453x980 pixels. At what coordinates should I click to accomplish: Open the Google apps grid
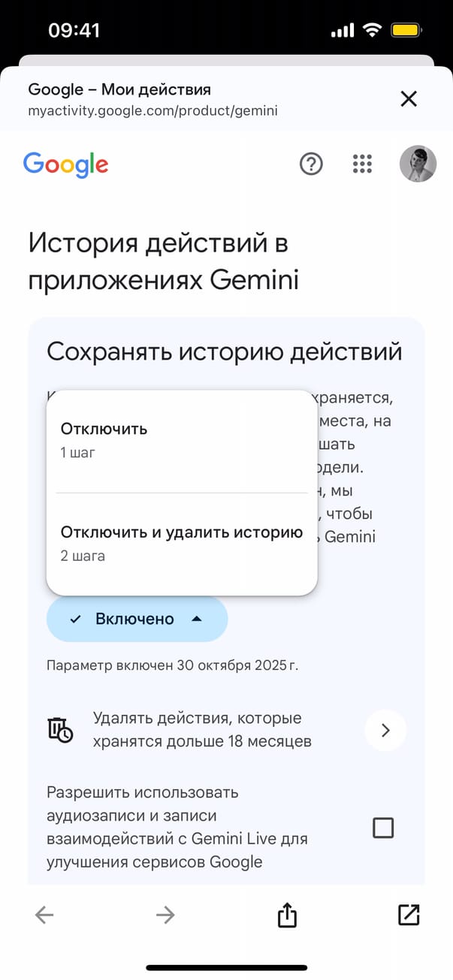[362, 164]
